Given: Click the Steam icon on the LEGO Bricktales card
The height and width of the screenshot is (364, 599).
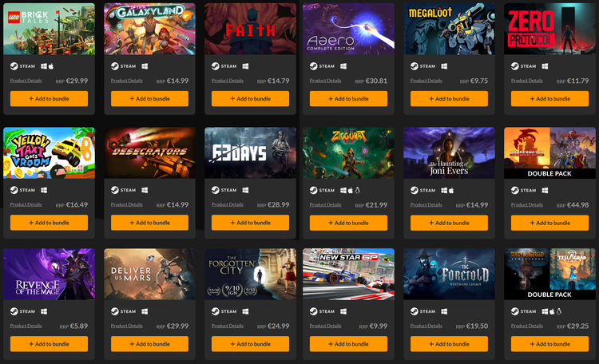Looking at the screenshot, I should (14, 66).
